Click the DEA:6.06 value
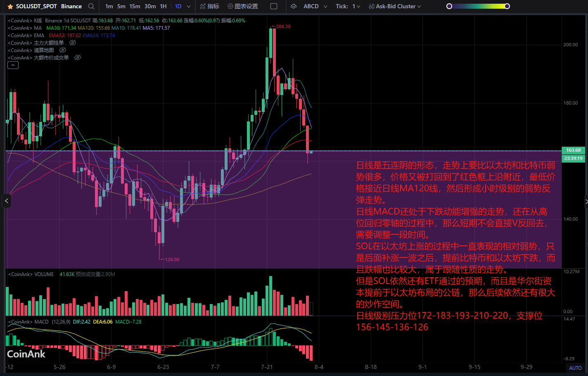 coord(103,322)
